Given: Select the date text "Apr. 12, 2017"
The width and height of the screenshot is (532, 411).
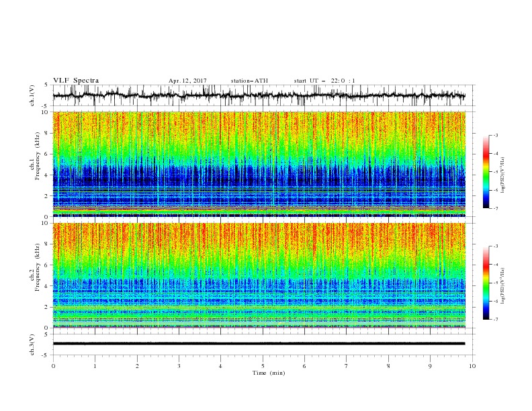Looking at the screenshot, I should pos(187,81).
